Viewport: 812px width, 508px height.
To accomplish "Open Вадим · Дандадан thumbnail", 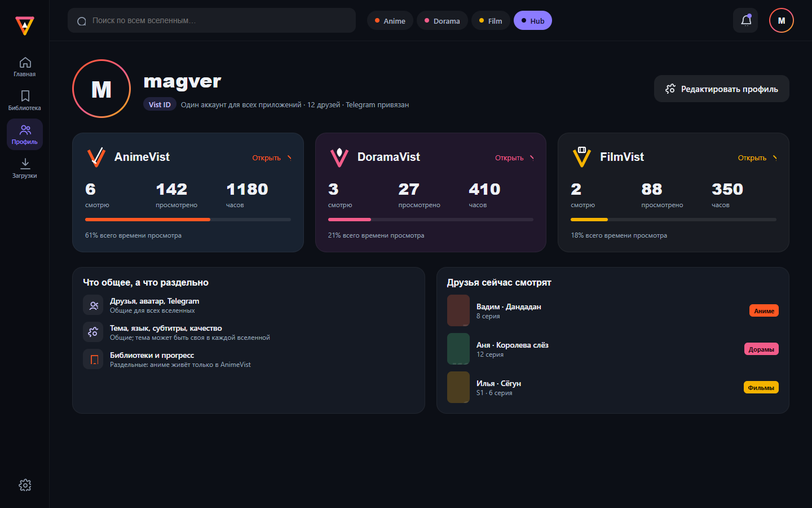I will (458, 310).
